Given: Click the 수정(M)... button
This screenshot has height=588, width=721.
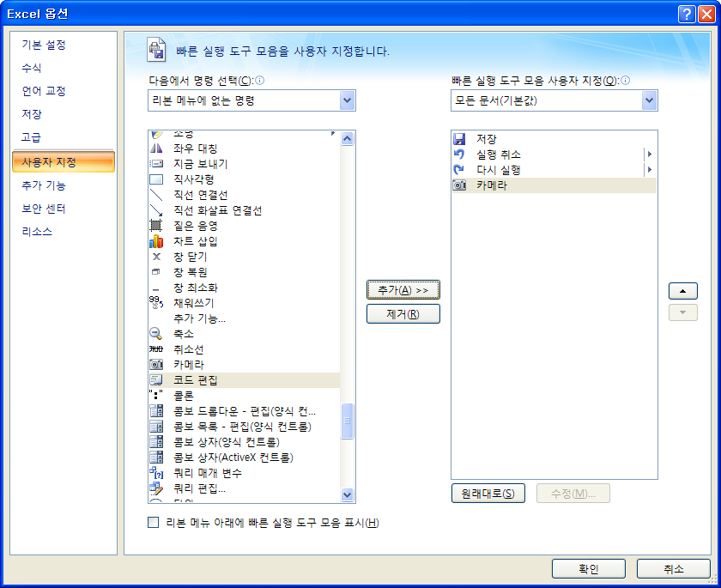Looking at the screenshot, I should pos(573,494).
